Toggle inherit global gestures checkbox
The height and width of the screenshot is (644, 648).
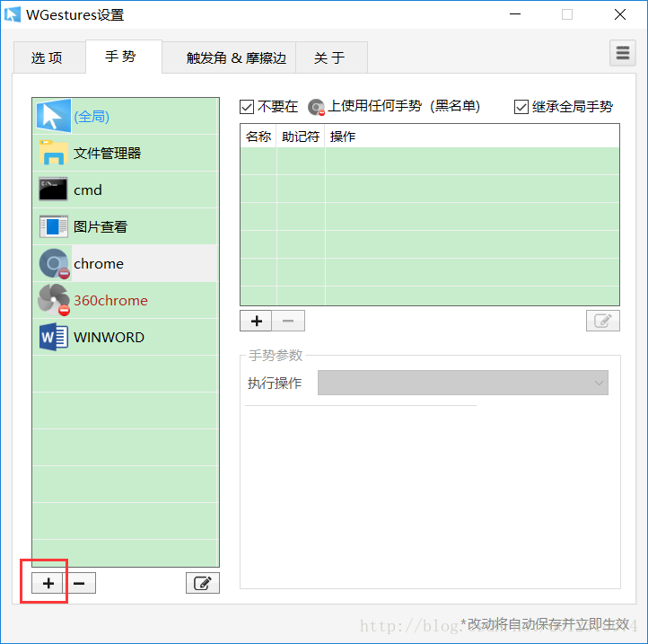coord(521,107)
